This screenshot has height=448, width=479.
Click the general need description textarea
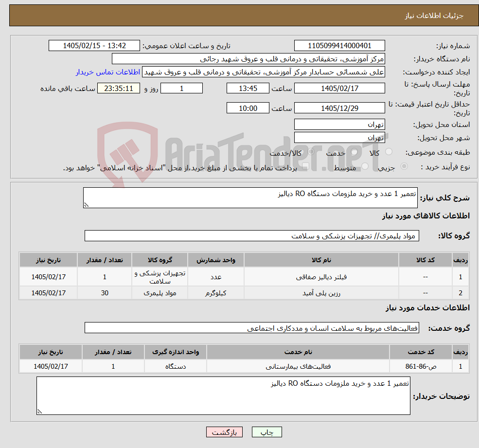250,197
